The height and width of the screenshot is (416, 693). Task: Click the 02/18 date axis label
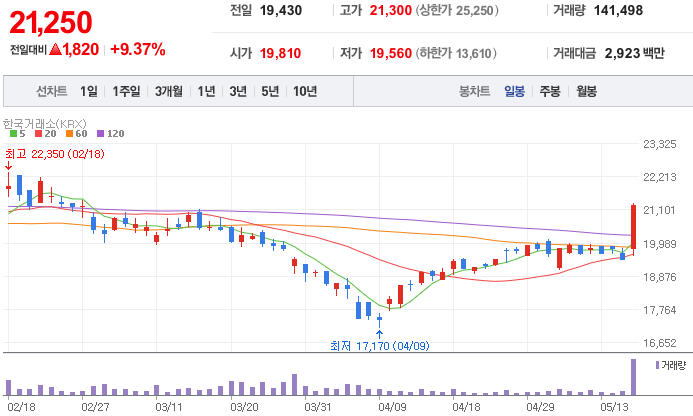pyautogui.click(x=21, y=407)
